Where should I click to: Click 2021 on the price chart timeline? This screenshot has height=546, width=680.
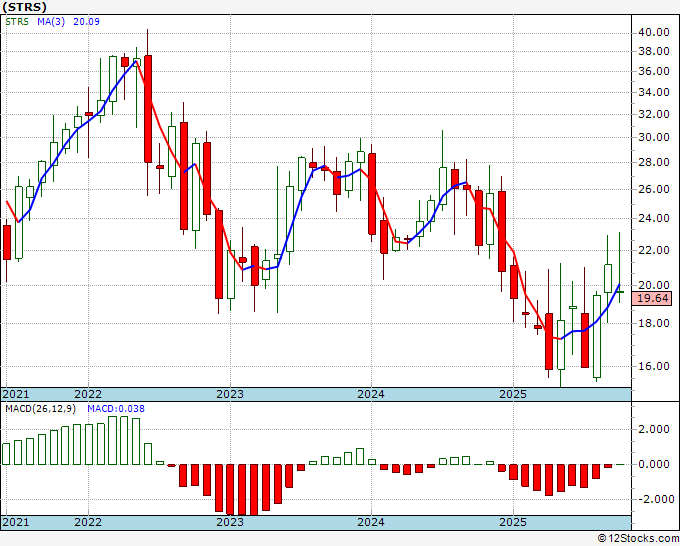click(x=16, y=394)
